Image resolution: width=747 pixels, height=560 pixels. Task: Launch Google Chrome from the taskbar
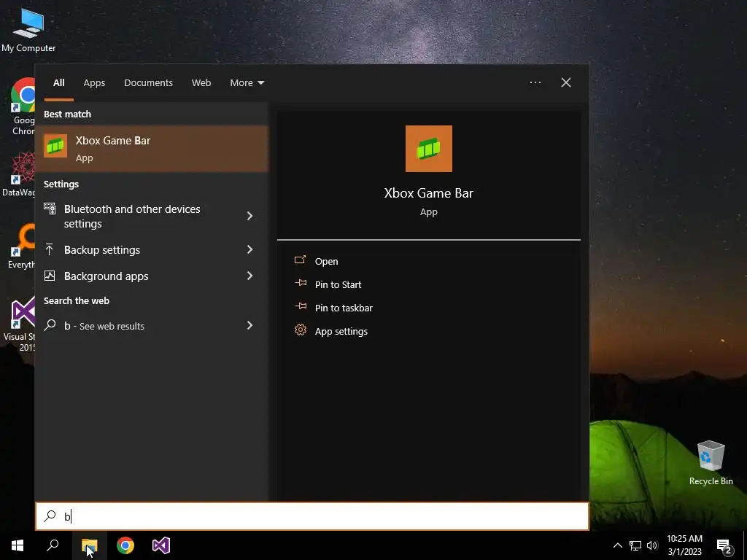125,545
